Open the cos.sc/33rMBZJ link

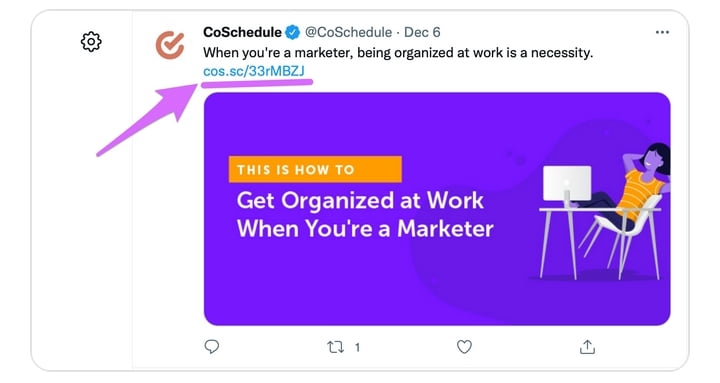pos(254,71)
